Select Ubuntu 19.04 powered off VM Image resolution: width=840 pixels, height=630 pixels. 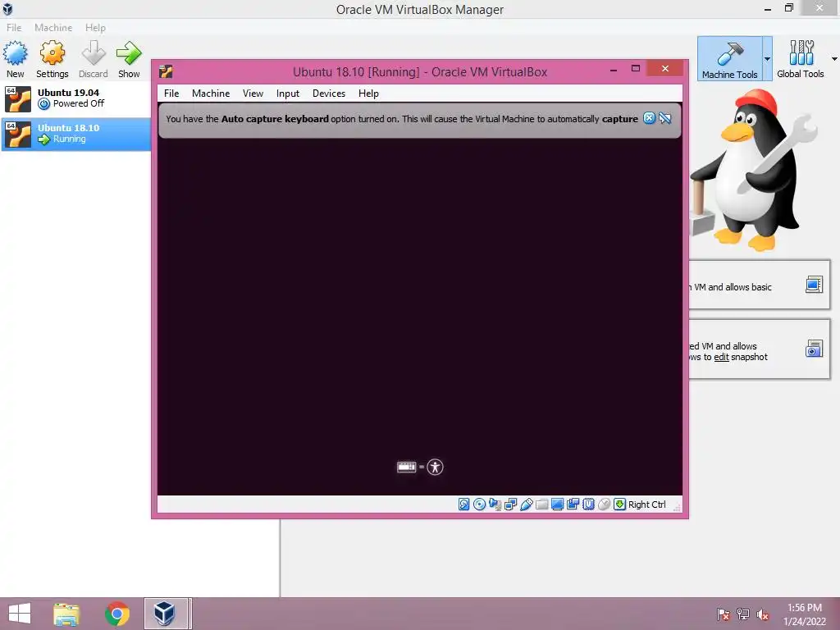[75, 98]
